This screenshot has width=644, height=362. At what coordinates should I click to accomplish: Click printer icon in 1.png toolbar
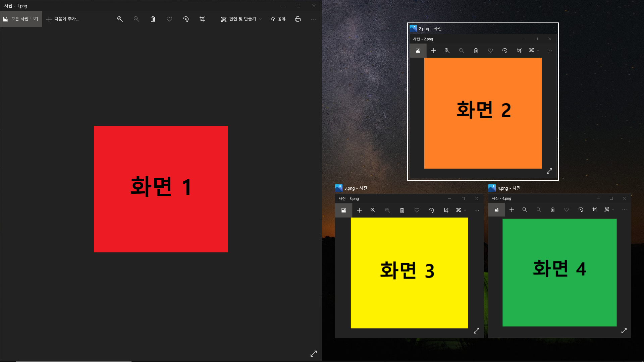(x=298, y=19)
